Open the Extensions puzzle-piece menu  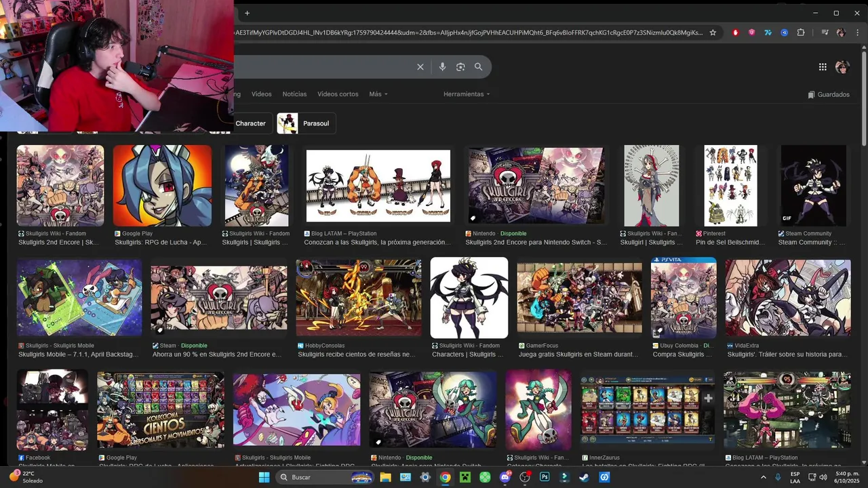801,33
